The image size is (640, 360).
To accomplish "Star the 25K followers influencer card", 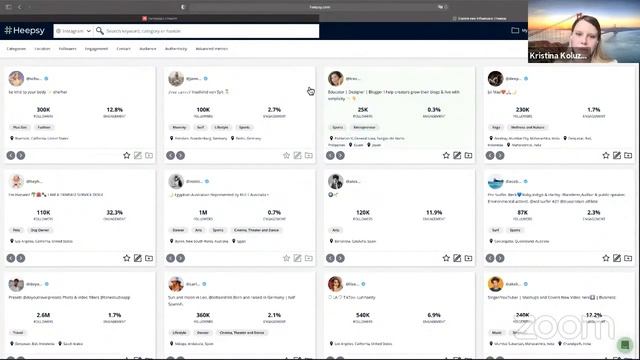I will pyautogui.click(x=446, y=156).
